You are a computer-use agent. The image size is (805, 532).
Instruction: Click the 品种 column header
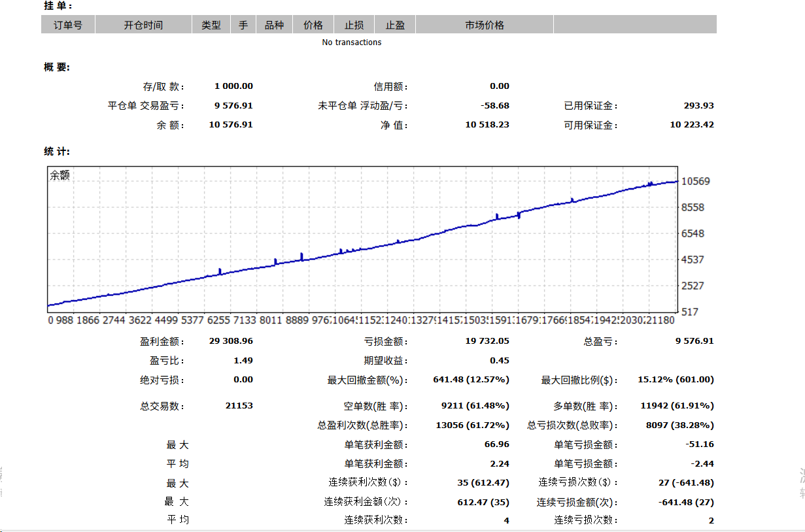point(274,25)
